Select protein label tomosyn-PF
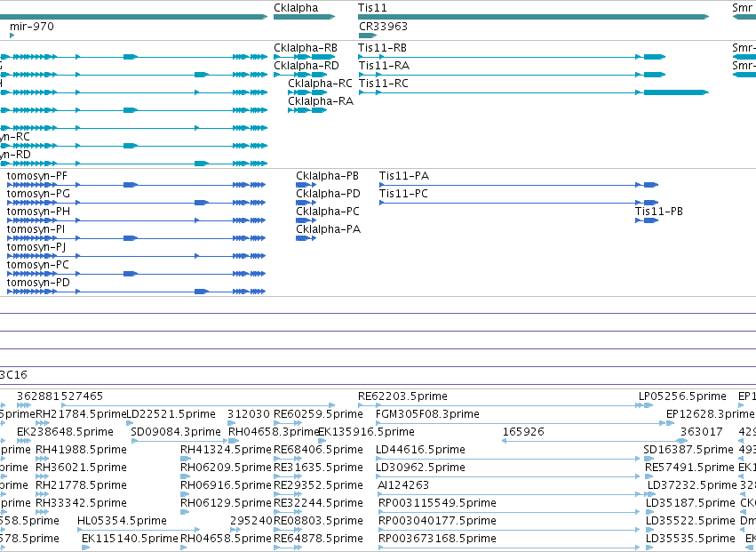 [37, 176]
